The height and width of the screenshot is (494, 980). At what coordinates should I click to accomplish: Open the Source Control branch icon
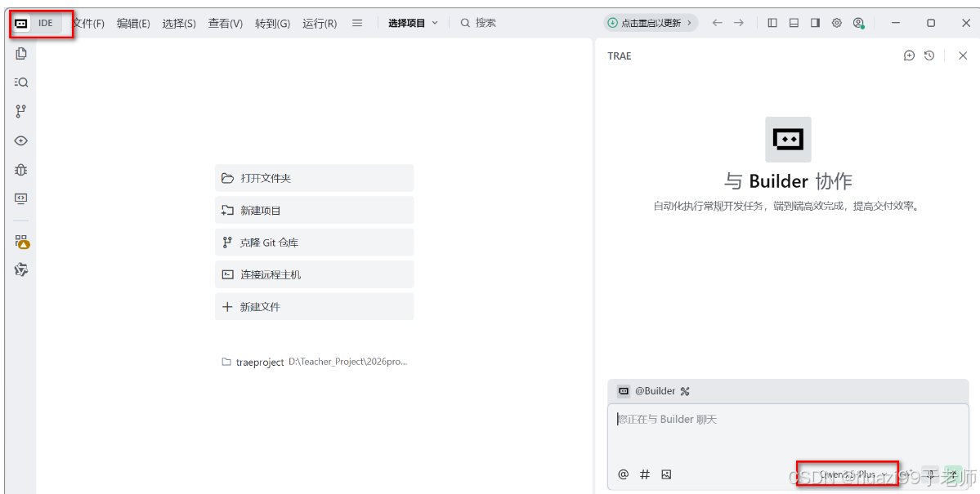21,111
